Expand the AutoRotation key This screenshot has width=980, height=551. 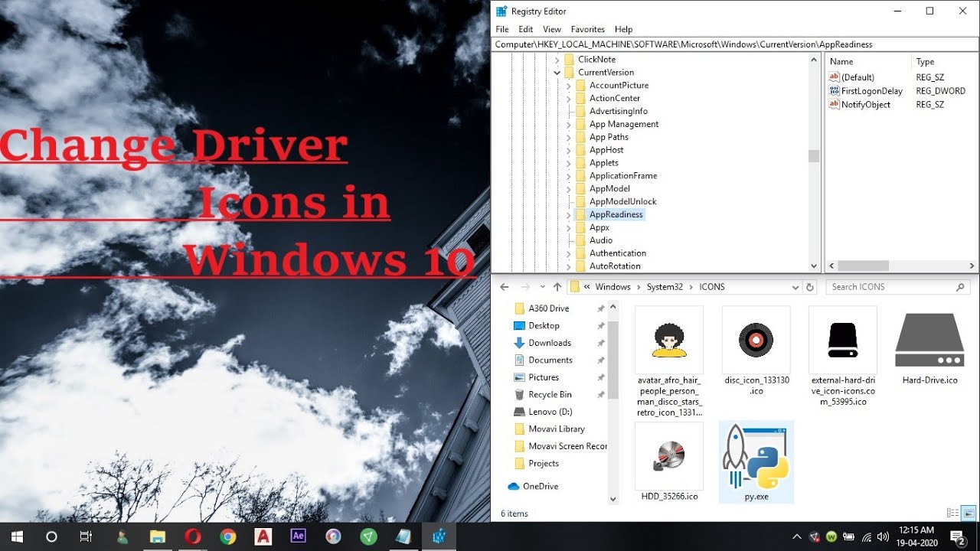click(569, 266)
